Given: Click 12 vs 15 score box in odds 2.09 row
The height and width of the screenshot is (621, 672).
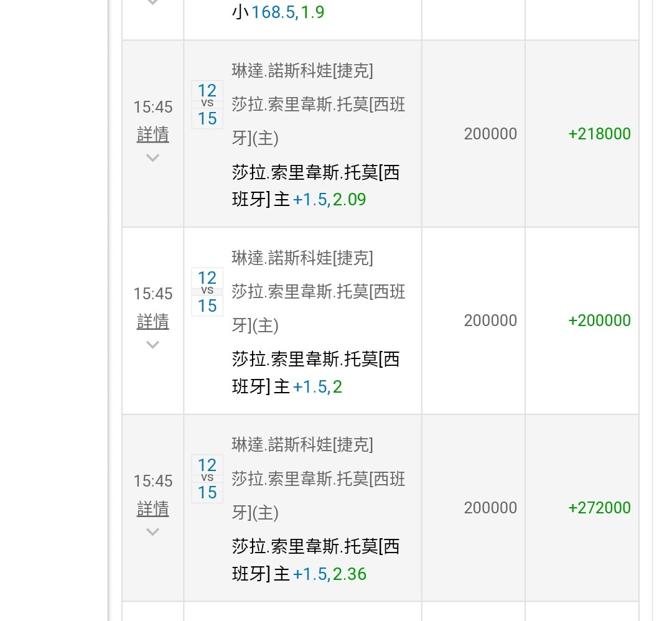Looking at the screenshot, I should [x=207, y=105].
